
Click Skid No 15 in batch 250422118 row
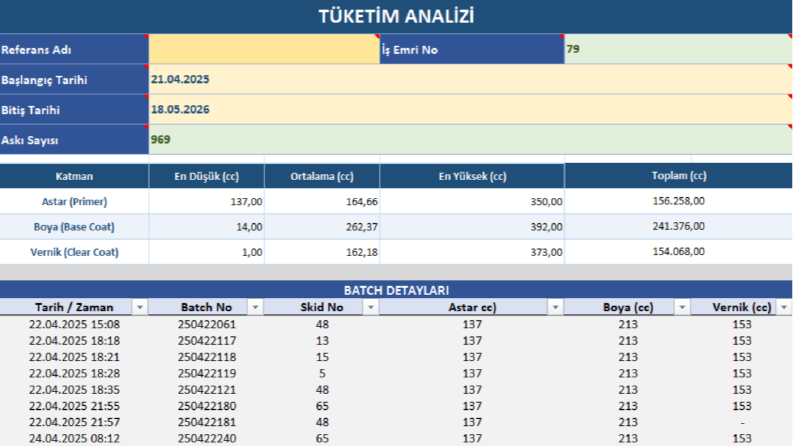coord(322,356)
